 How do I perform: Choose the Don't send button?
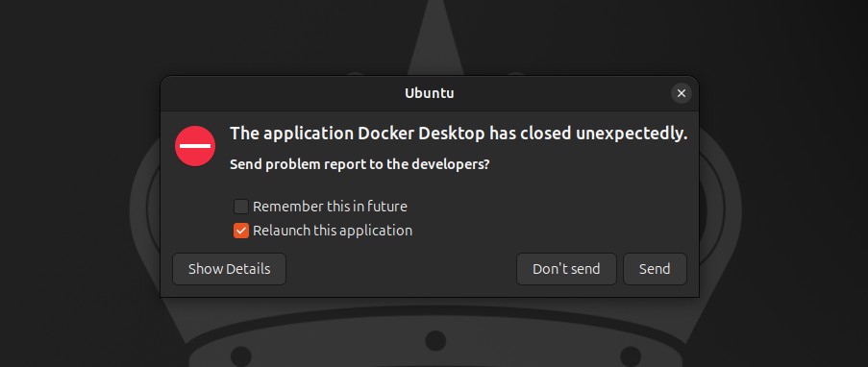[x=566, y=269]
